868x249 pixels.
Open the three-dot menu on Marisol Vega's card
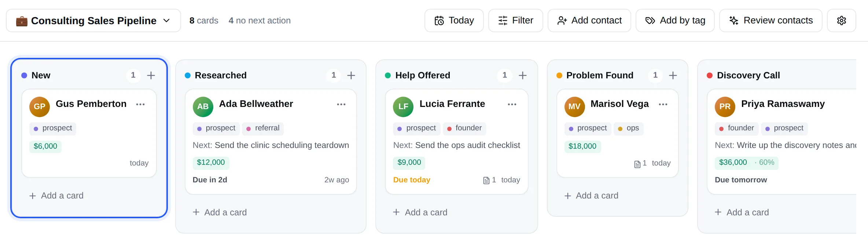663,104
